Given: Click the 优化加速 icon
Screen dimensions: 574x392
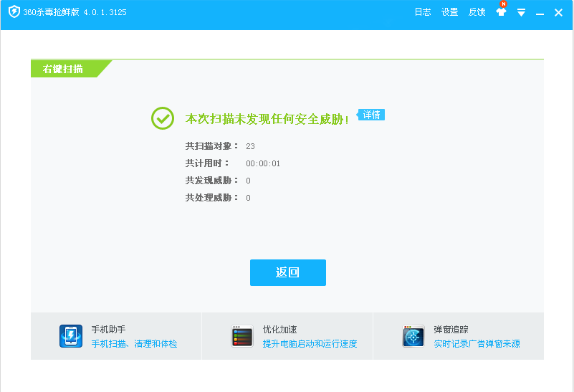Looking at the screenshot, I should click(242, 335).
